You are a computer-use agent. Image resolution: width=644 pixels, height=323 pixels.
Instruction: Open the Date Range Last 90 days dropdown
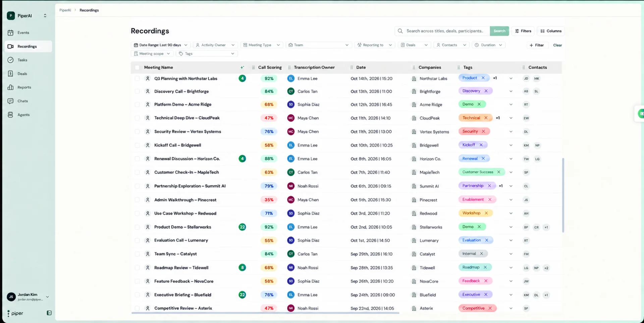click(161, 45)
